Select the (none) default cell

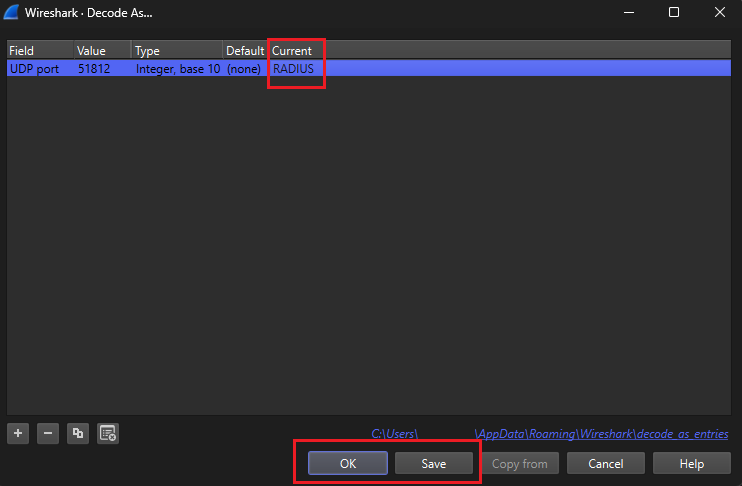[245, 69]
